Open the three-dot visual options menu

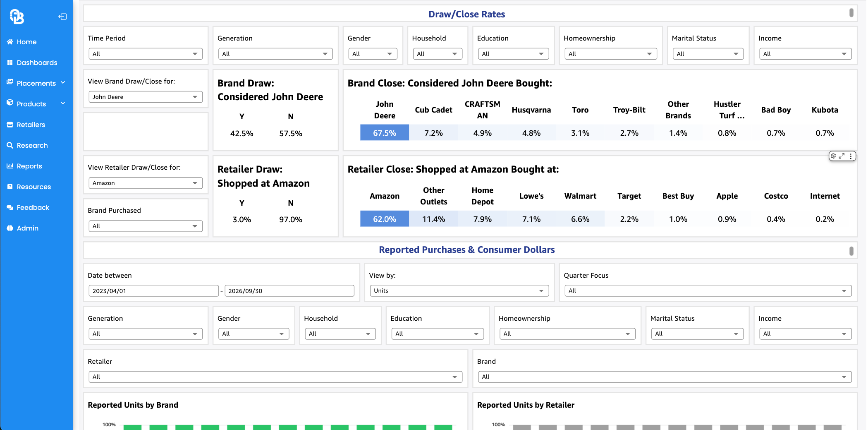pos(851,156)
